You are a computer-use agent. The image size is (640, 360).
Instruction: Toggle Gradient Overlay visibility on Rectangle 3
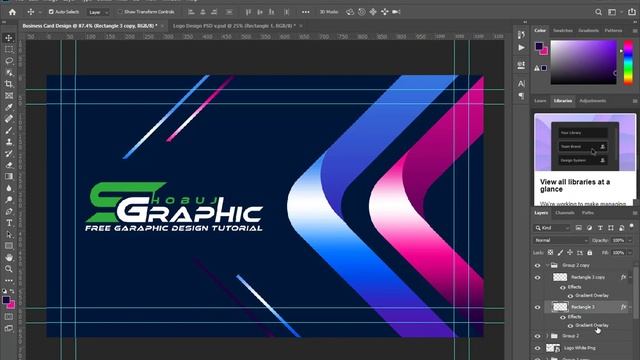pyautogui.click(x=570, y=326)
